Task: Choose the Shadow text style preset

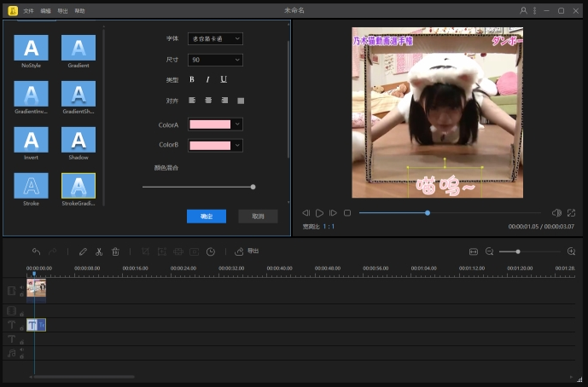Action: 79,140
